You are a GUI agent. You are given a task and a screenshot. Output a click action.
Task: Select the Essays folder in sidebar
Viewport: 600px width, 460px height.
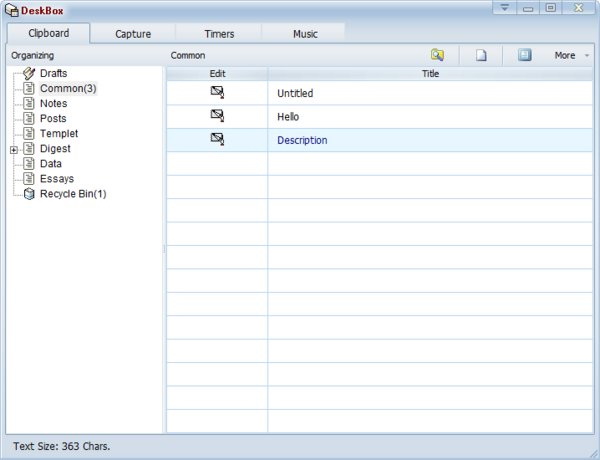click(x=57, y=179)
